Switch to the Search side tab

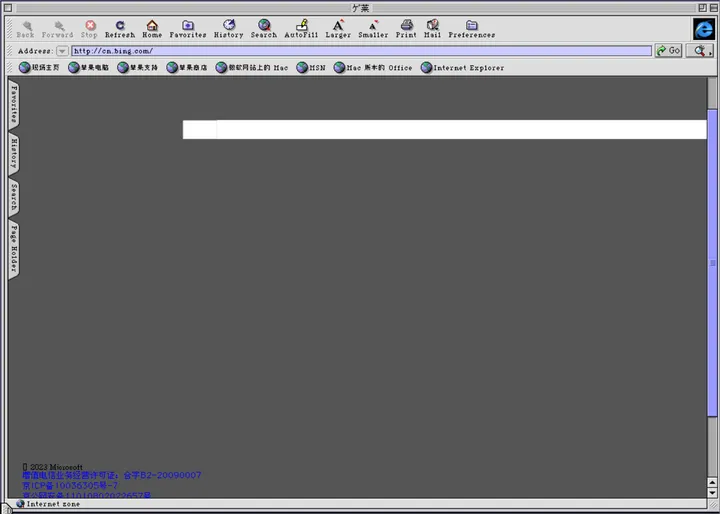(x=14, y=197)
